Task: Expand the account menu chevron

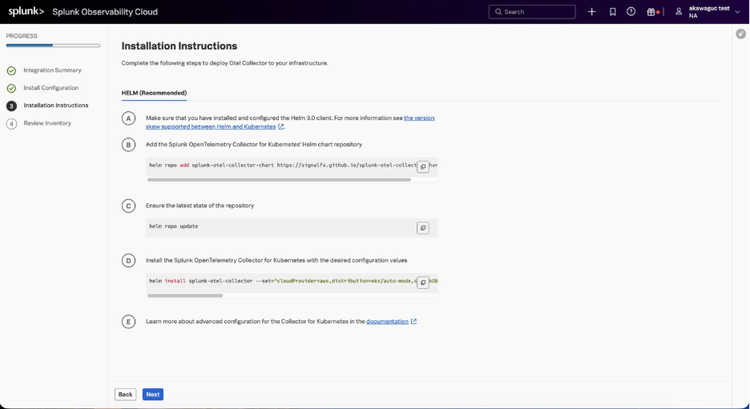Action: (x=737, y=12)
